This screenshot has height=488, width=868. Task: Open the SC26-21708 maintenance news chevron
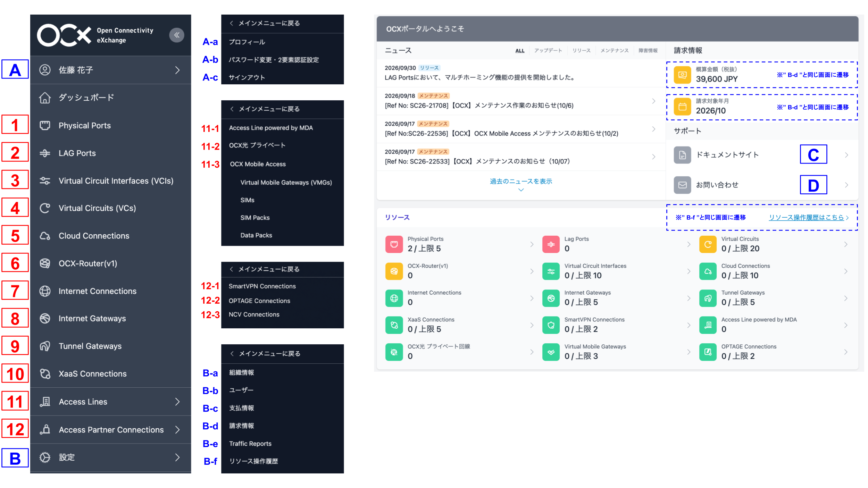(653, 101)
